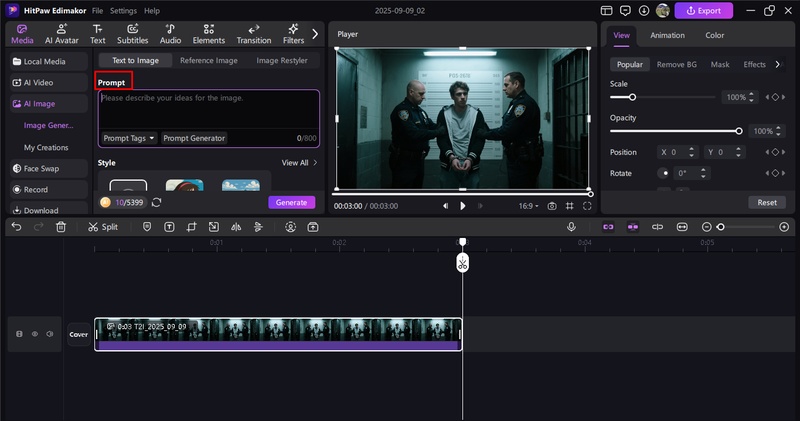
Task: Switch to the Reference Image tab
Action: [x=209, y=60]
